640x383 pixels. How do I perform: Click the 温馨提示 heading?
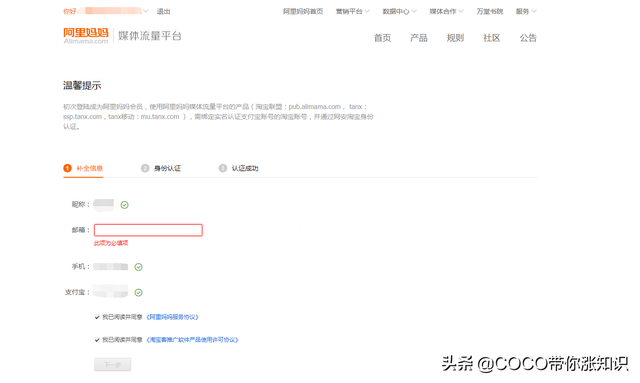click(x=82, y=85)
